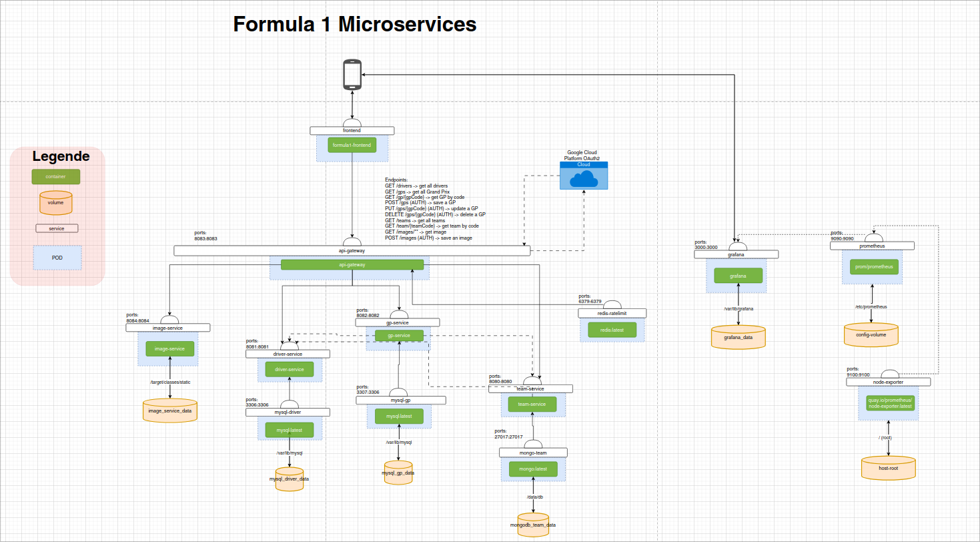Select the formula1-frontend container

click(x=352, y=146)
